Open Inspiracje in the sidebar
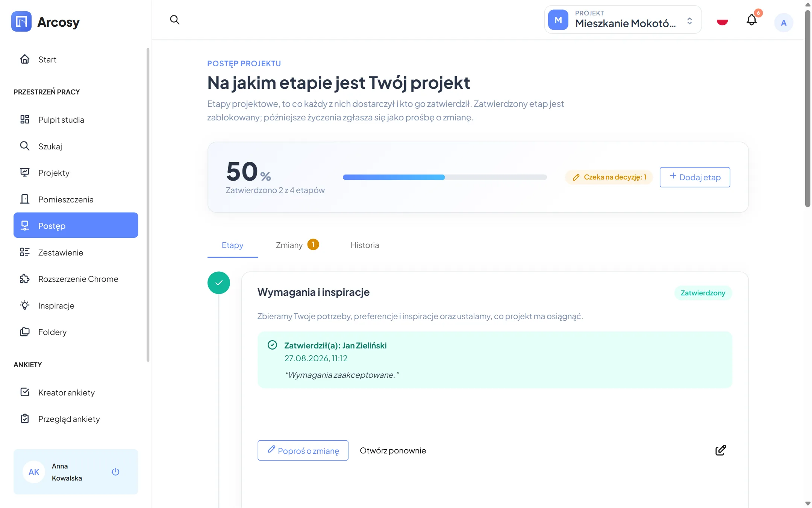This screenshot has height=508, width=812. point(76,306)
